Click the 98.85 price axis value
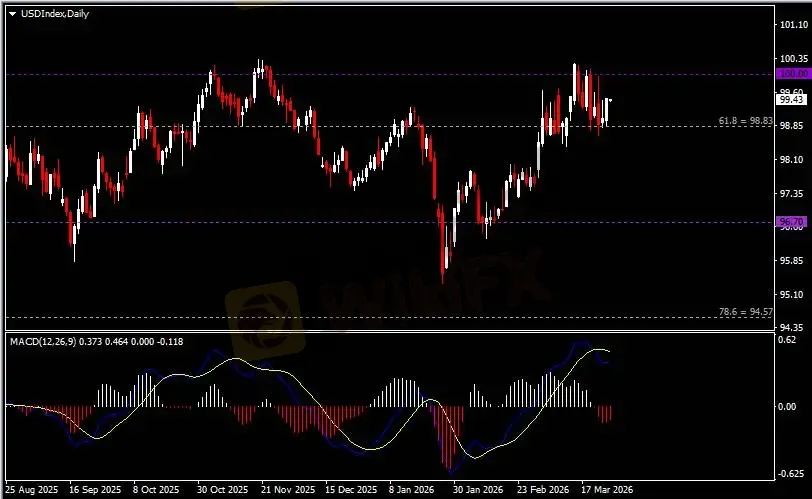 click(x=792, y=126)
